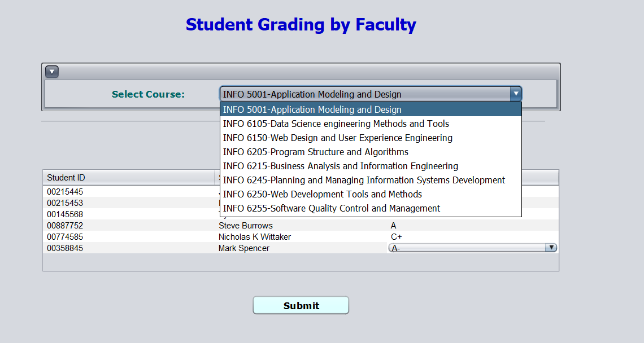Expand the A- grade dropdown arrow

click(551, 248)
